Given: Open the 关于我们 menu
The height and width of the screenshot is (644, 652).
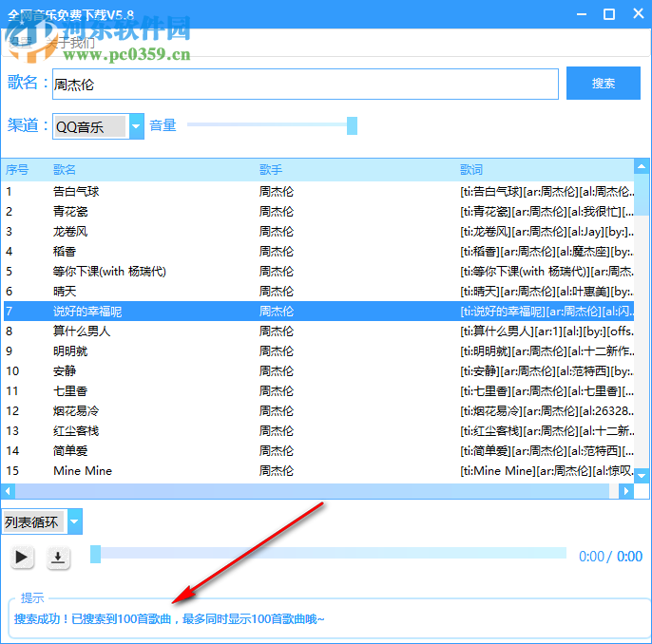Looking at the screenshot, I should (70, 43).
